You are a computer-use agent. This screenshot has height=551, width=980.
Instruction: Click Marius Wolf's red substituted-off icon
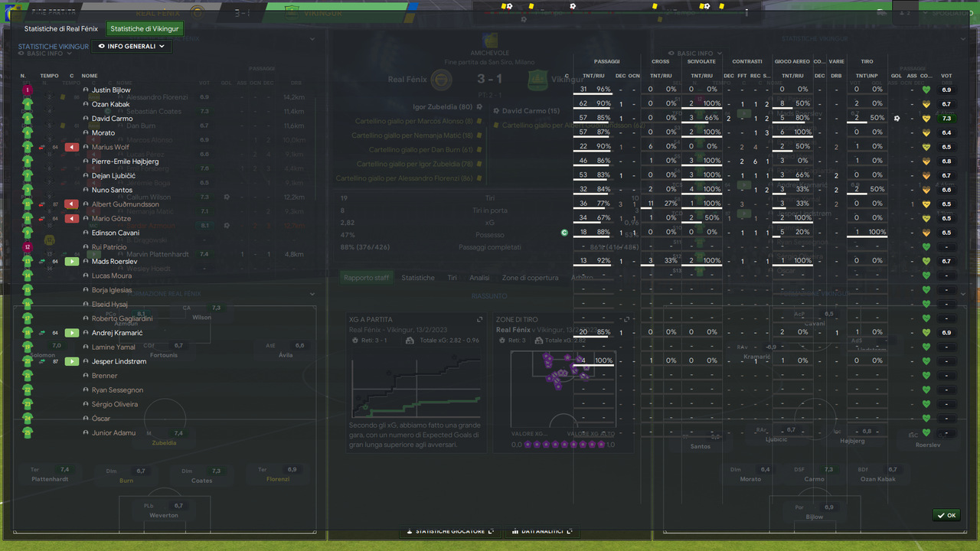tap(72, 147)
